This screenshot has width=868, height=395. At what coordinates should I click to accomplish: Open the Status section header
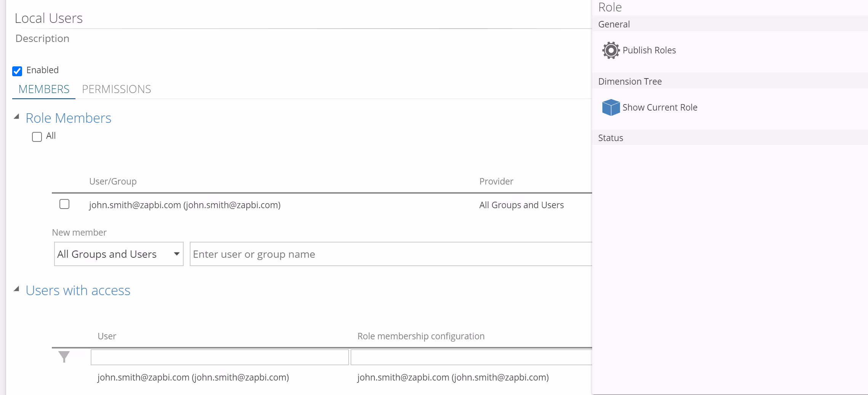[610, 138]
